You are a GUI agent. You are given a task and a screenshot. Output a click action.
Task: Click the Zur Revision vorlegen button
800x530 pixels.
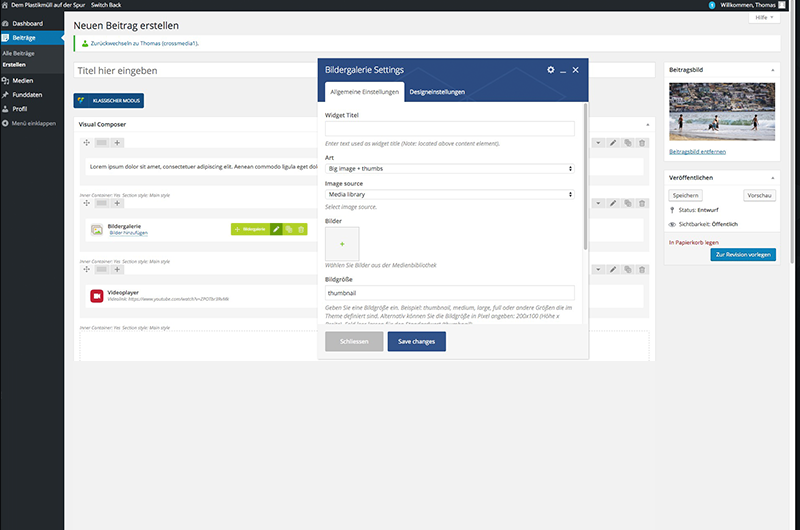click(742, 255)
